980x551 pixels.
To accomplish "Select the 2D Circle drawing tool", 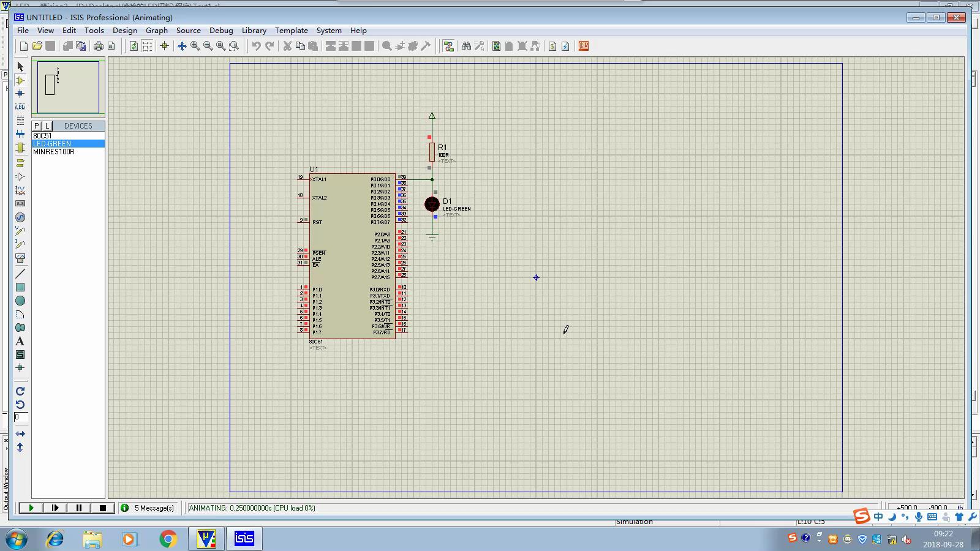I will [20, 301].
